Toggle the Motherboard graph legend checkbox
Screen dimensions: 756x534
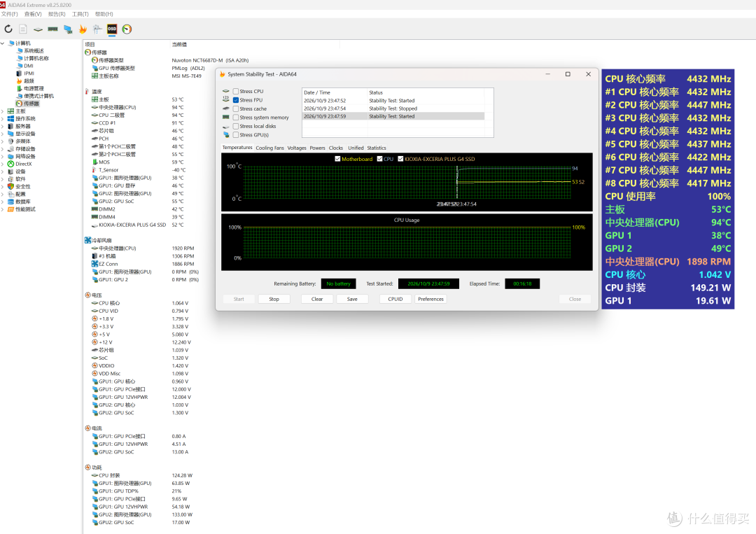pos(337,159)
